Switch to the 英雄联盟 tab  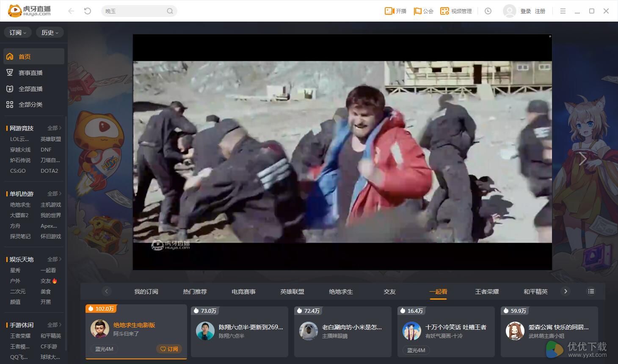292,292
